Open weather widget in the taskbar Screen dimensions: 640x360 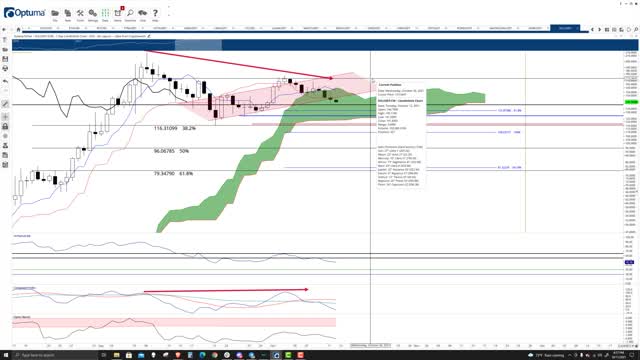(x=546, y=355)
